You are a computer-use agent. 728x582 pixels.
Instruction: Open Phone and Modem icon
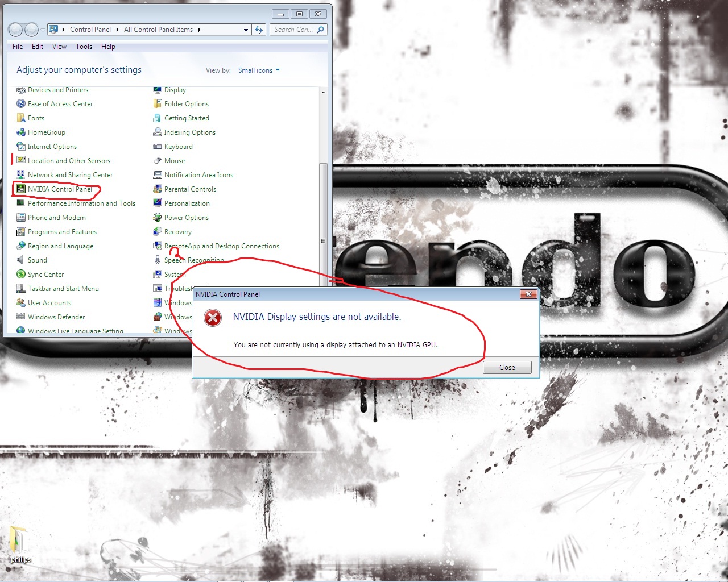21,218
